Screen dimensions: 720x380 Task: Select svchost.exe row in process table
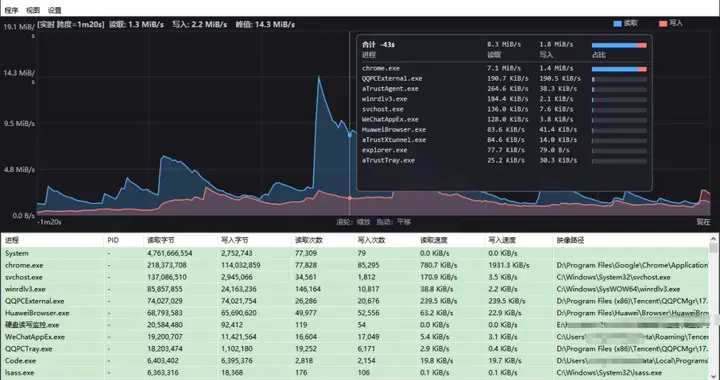pyautogui.click(x=354, y=277)
